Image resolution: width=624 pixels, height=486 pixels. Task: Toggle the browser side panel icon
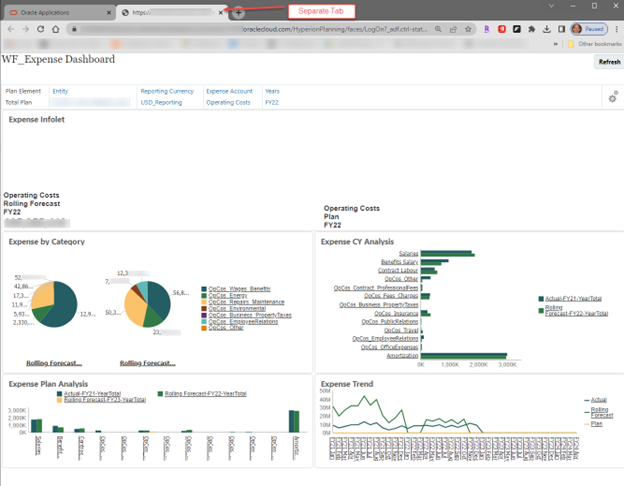pos(562,29)
